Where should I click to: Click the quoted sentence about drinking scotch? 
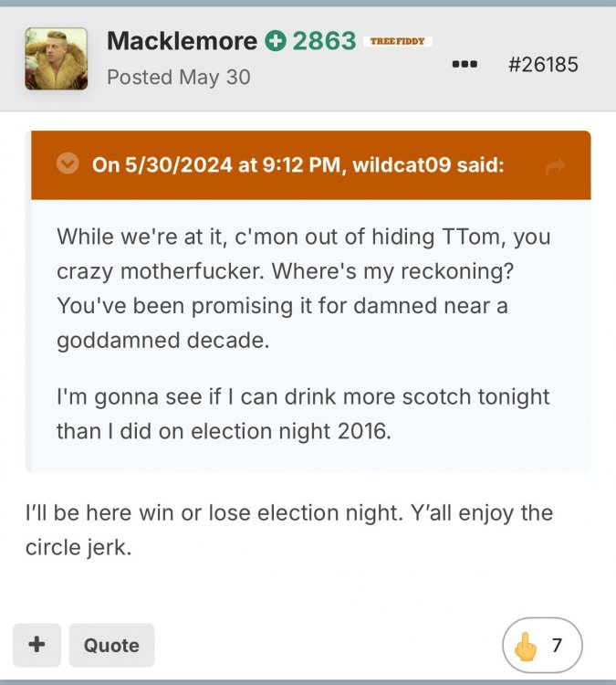(x=303, y=413)
